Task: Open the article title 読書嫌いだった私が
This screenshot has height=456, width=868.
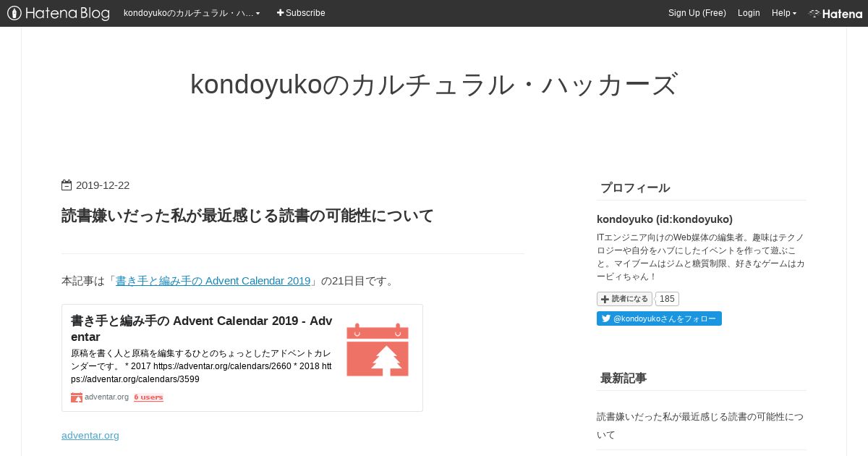Action: [x=247, y=216]
